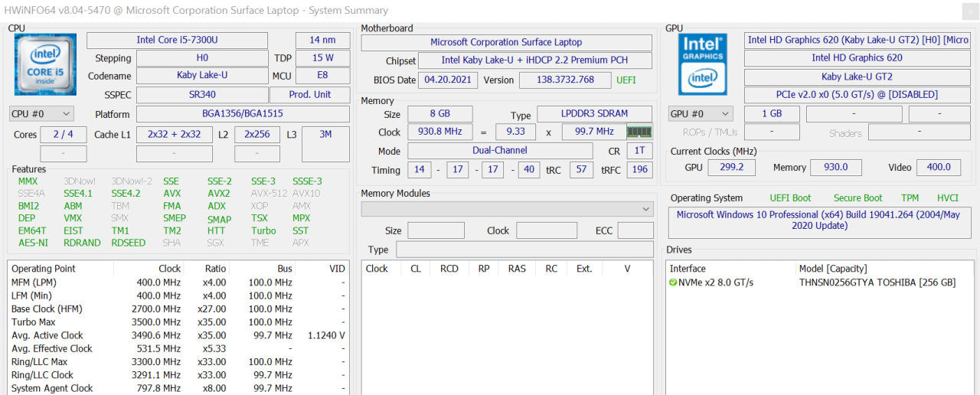Click the Intel Kaby Lake-U chipset field

pos(535,60)
